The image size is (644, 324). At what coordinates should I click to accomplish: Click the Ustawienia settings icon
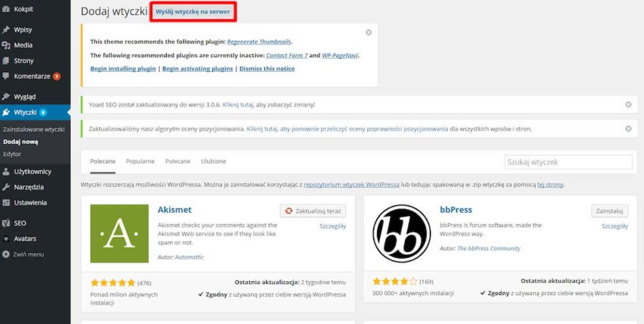pos(6,203)
